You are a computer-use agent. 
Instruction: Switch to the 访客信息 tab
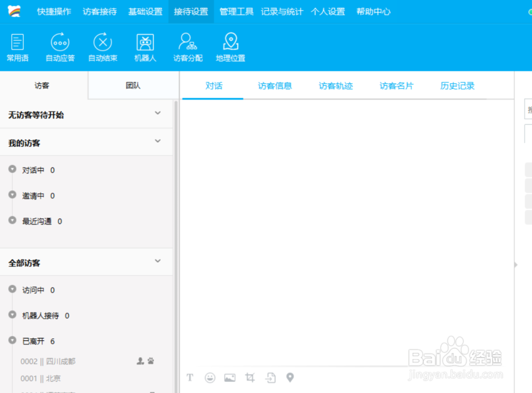tap(275, 85)
